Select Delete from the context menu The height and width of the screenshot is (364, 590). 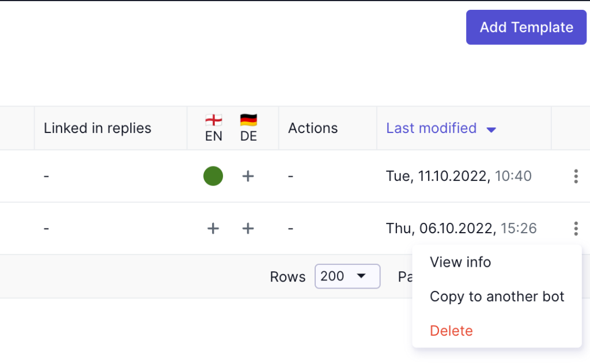click(x=451, y=331)
